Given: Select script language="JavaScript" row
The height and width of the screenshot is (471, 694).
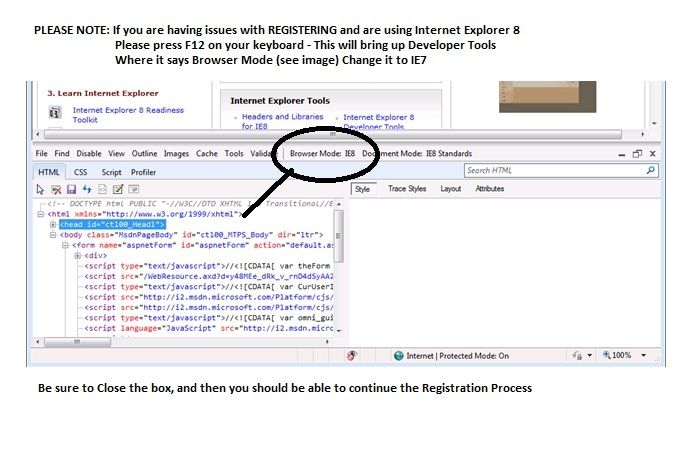Looking at the screenshot, I should (x=209, y=328).
